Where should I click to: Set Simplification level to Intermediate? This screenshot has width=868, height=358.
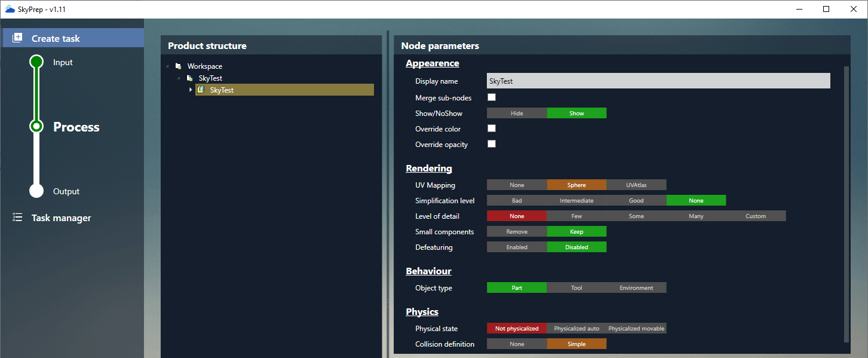576,200
